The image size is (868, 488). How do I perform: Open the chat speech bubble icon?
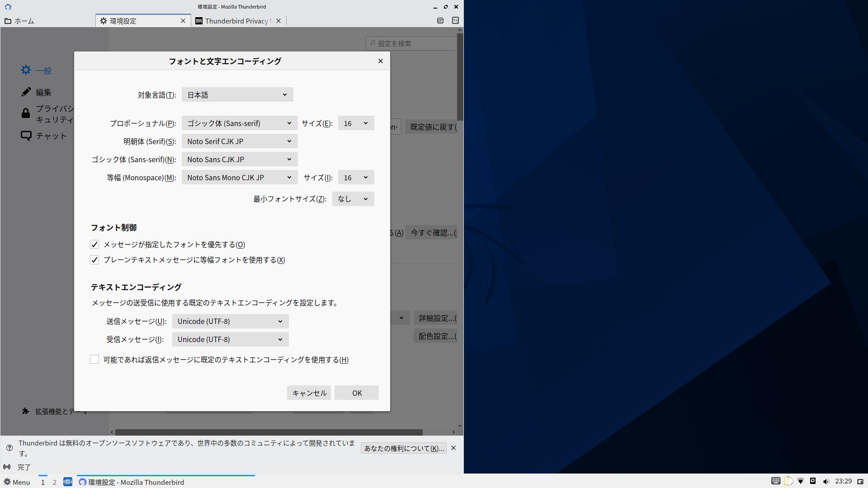pyautogui.click(x=26, y=136)
